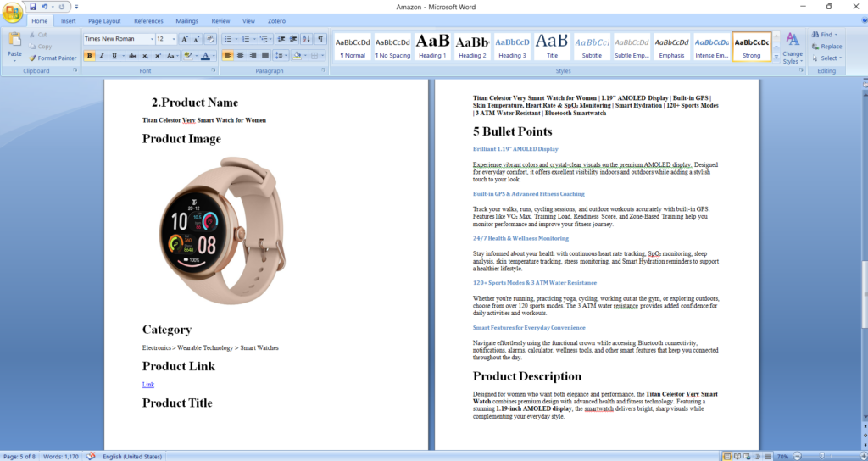Click the Words: 1,170 count in status bar

click(63, 457)
